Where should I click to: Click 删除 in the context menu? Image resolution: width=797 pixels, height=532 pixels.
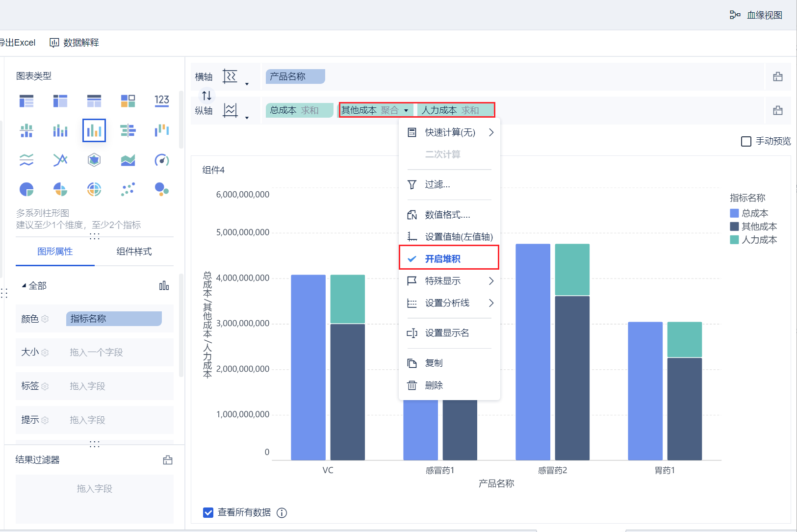tap(449, 385)
